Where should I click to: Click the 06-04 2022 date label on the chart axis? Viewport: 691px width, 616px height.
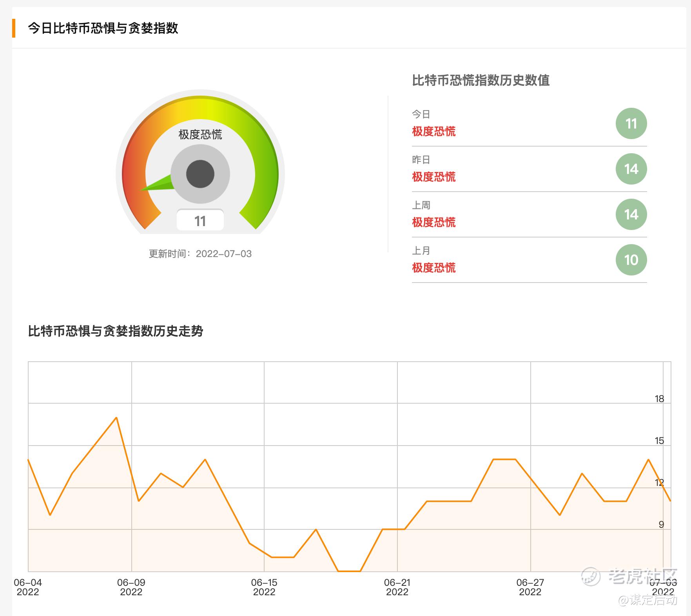(28, 587)
